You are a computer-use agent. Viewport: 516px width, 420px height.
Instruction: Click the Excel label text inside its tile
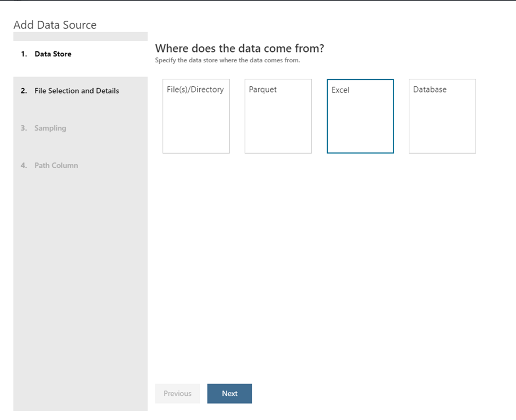click(340, 90)
